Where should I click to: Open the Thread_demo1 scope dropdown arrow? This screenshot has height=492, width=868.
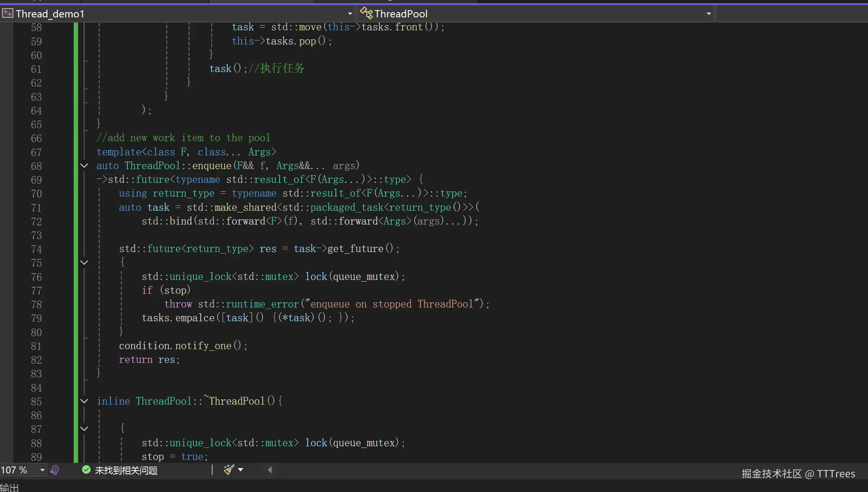tap(350, 14)
